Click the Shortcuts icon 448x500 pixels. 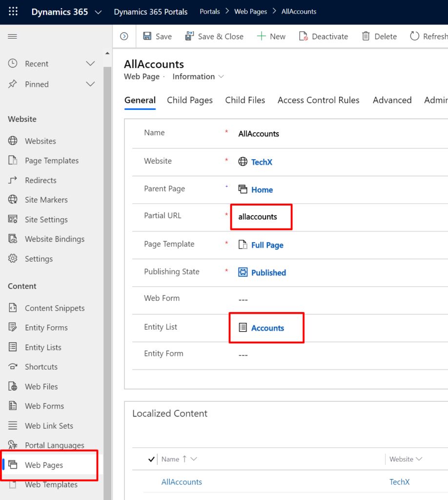(13, 366)
